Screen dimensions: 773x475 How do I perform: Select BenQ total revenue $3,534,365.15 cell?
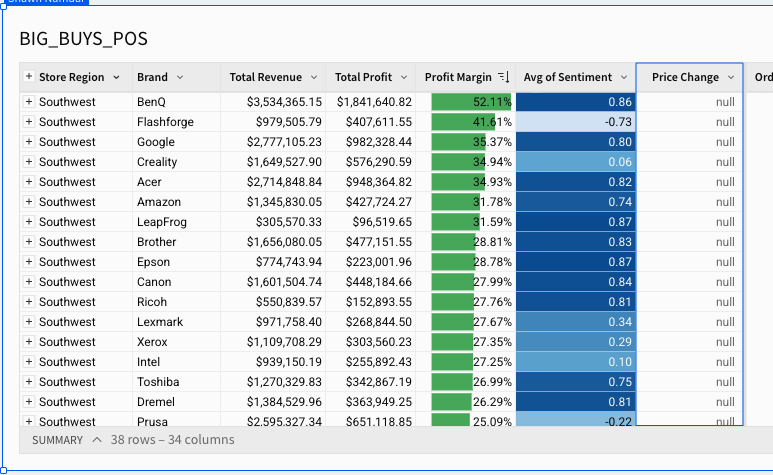point(273,102)
